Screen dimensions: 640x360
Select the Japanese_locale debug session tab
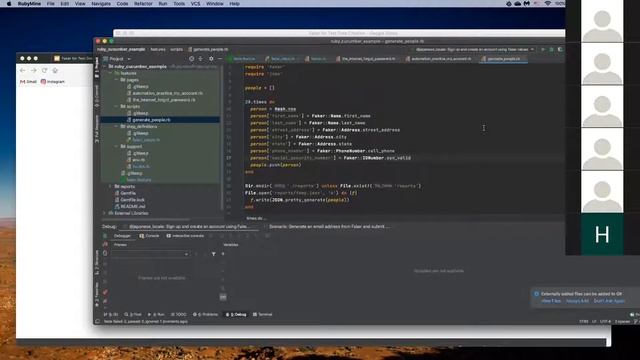[189, 227]
